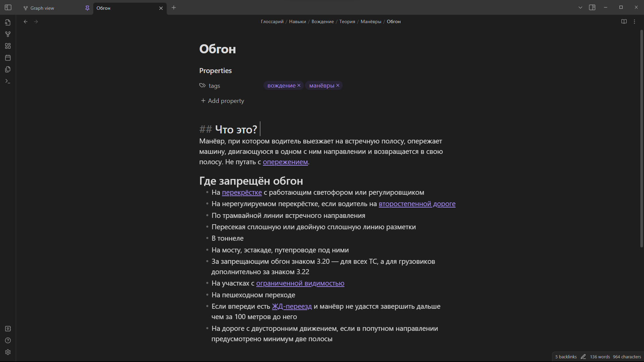Navigate back with left arrow
This screenshot has width=644, height=362.
coord(25,21)
